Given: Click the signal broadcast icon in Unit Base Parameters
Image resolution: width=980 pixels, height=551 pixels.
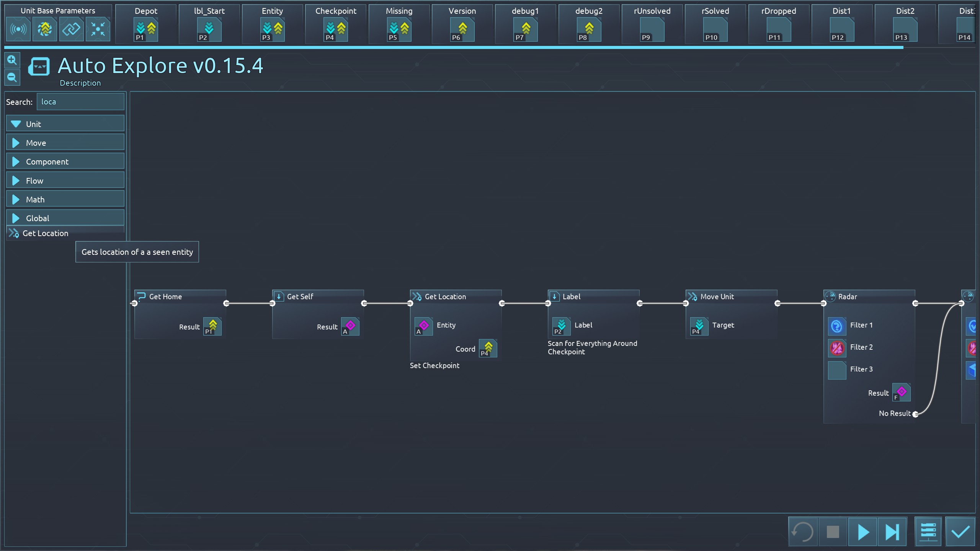Looking at the screenshot, I should tap(18, 29).
